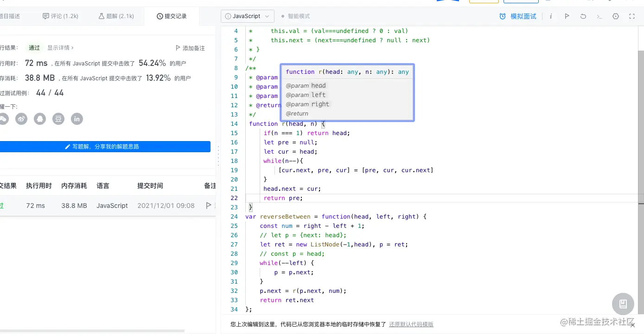This screenshot has height=336, width=644.
Task: Click '@param head' in the hover tooltip
Action: 306,86
